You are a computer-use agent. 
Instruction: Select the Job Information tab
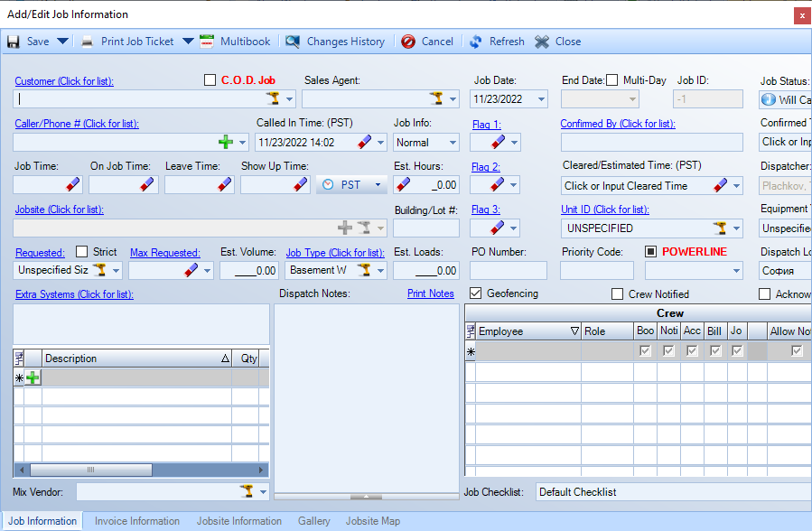tap(42, 521)
